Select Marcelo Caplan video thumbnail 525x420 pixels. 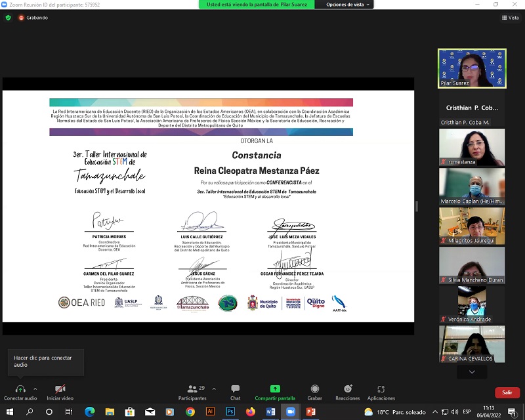tap(472, 187)
